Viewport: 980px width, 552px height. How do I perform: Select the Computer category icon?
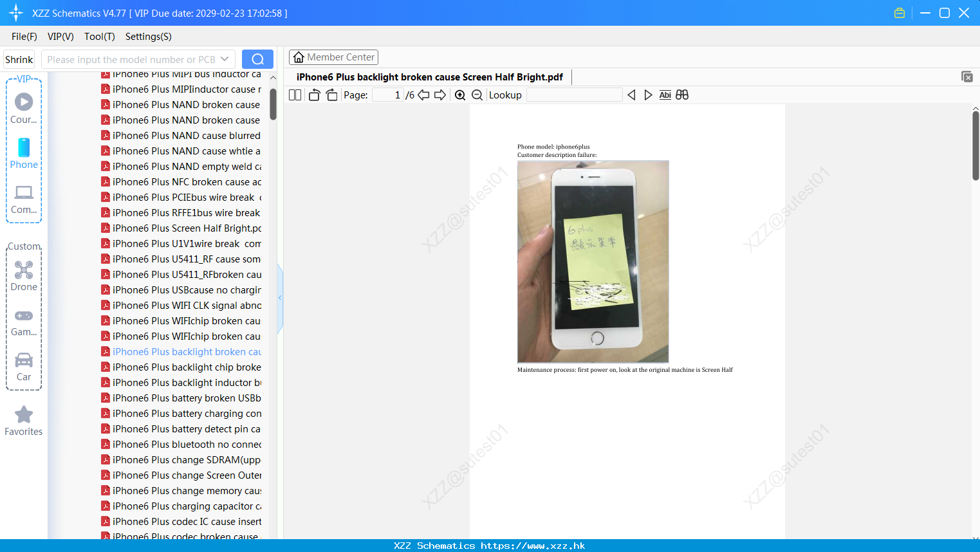point(24,199)
